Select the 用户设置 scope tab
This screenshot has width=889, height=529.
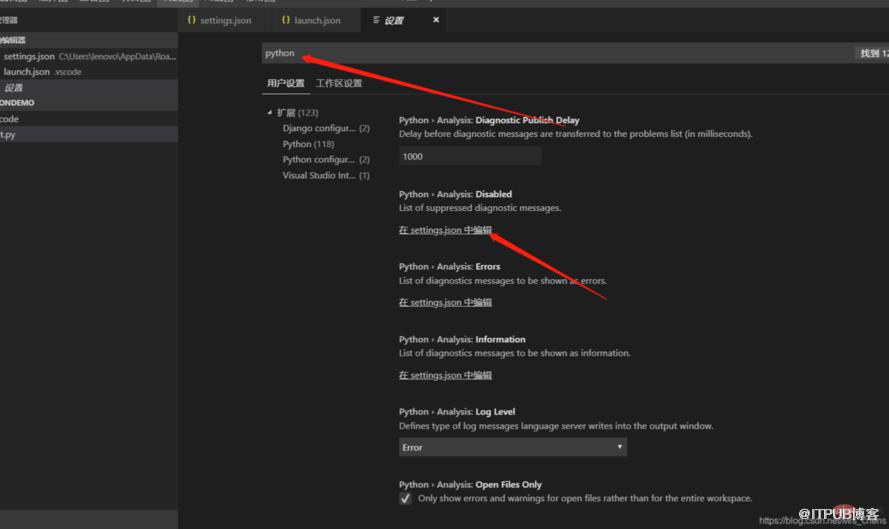point(286,83)
